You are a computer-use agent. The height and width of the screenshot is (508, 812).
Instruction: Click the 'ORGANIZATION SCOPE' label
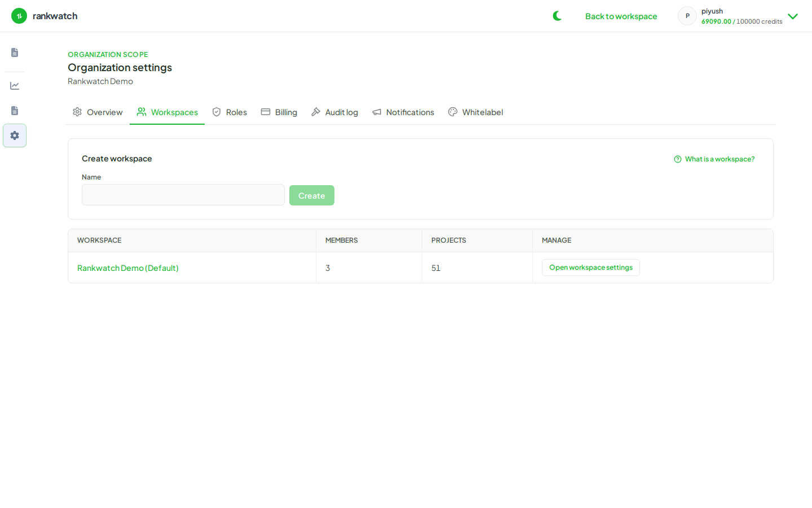click(x=108, y=55)
